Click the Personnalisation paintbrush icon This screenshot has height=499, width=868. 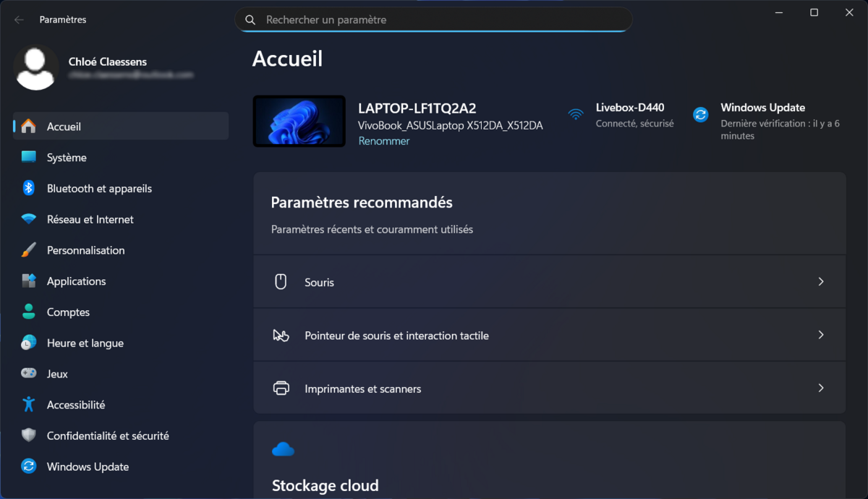coord(28,250)
